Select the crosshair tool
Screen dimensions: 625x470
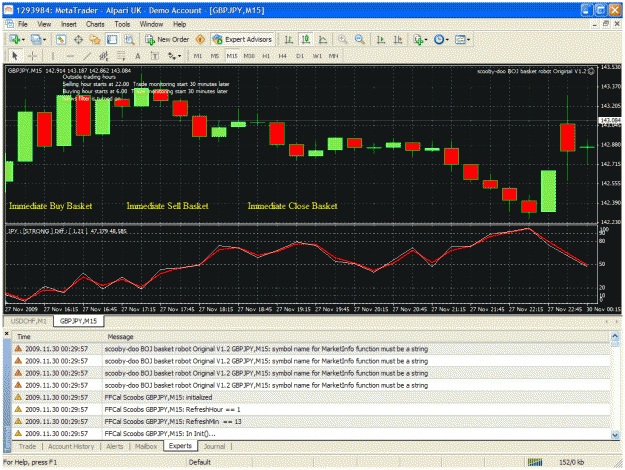click(33, 56)
